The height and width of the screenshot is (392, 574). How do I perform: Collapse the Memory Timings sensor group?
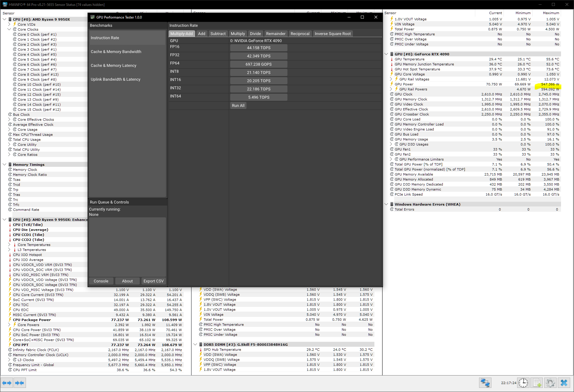pos(4,165)
